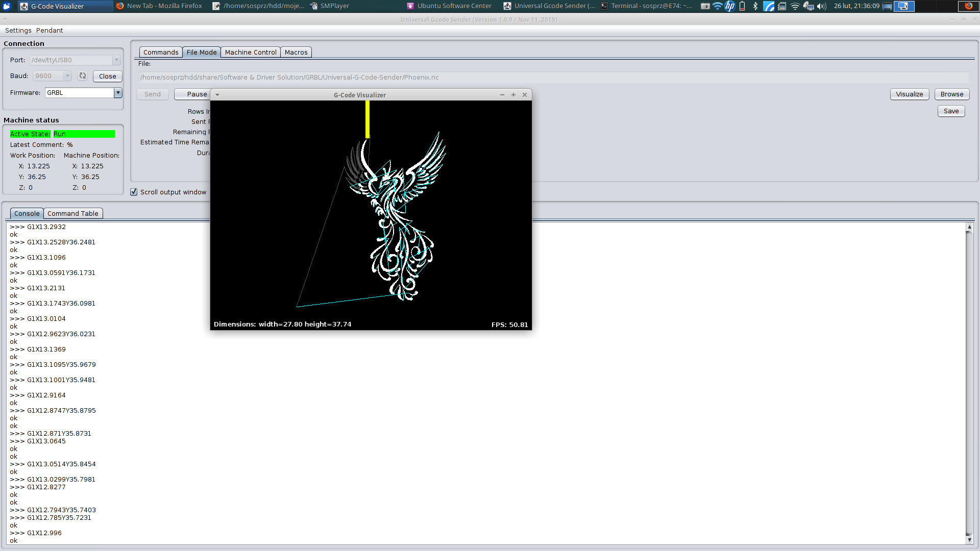Image resolution: width=980 pixels, height=551 pixels.
Task: Expand the Firmware GRBL dropdown
Action: pyautogui.click(x=118, y=92)
